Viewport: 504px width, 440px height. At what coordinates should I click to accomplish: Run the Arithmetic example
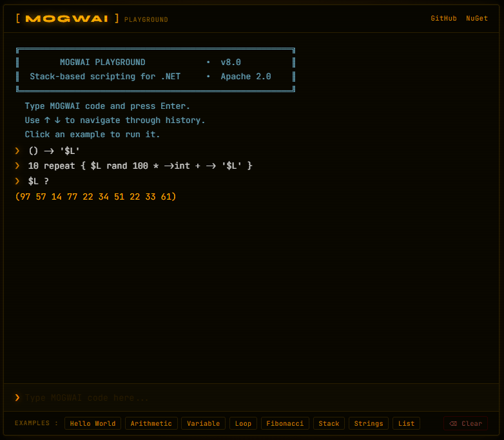click(x=151, y=423)
